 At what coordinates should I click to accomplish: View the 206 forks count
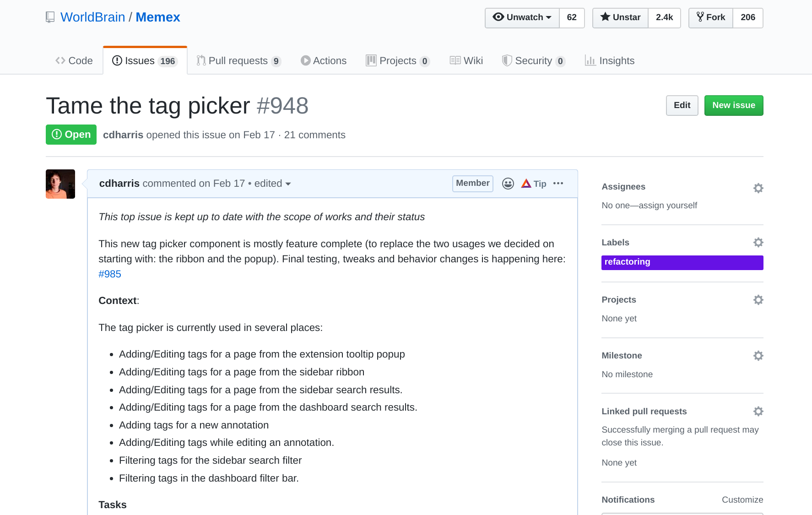pyautogui.click(x=748, y=18)
